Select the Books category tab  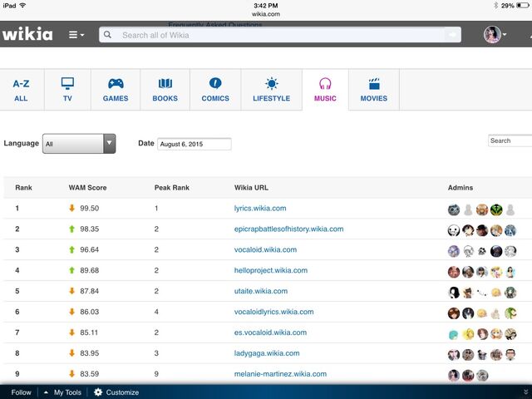tap(165, 90)
